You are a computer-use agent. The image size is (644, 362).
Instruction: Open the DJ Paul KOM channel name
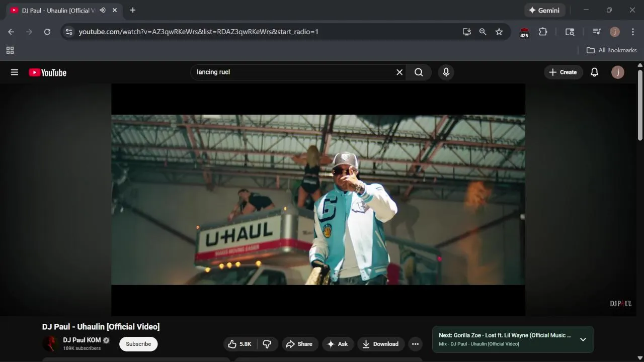(x=82, y=340)
